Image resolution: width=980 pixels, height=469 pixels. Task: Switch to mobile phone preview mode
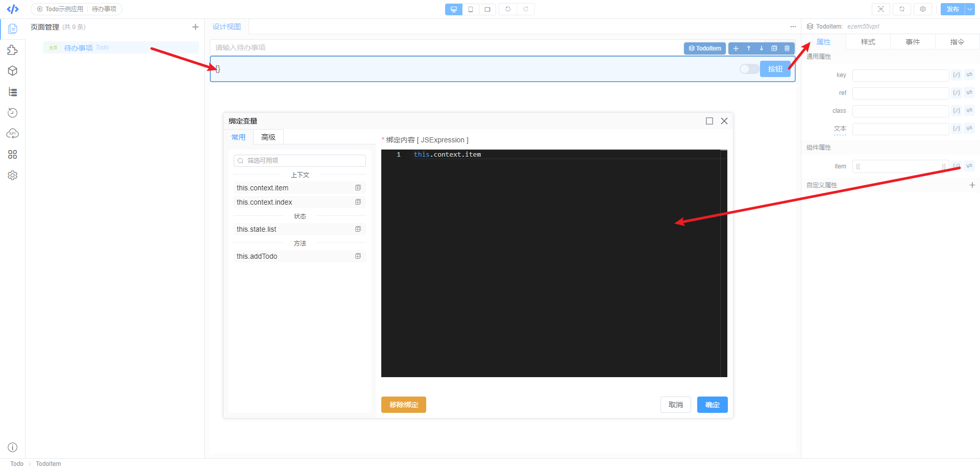471,9
